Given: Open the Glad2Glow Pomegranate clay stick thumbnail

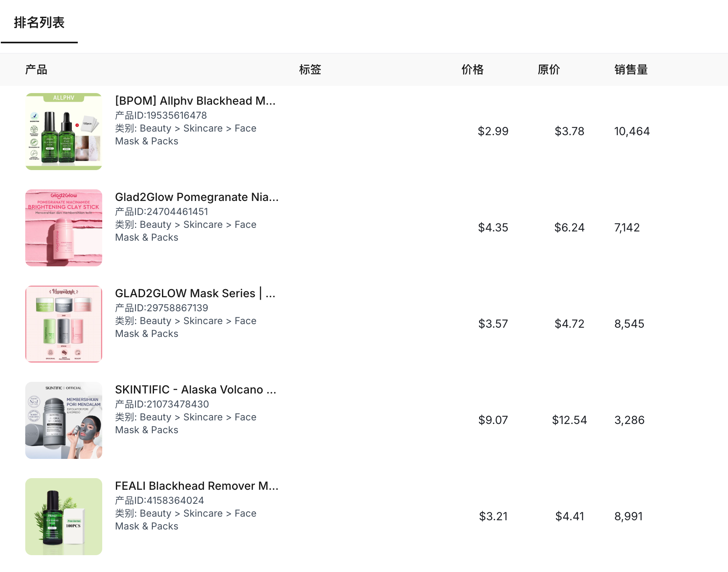Looking at the screenshot, I should [x=64, y=228].
